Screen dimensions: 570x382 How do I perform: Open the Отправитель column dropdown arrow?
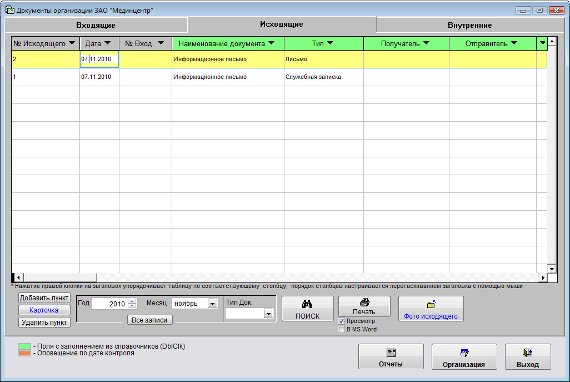point(514,43)
